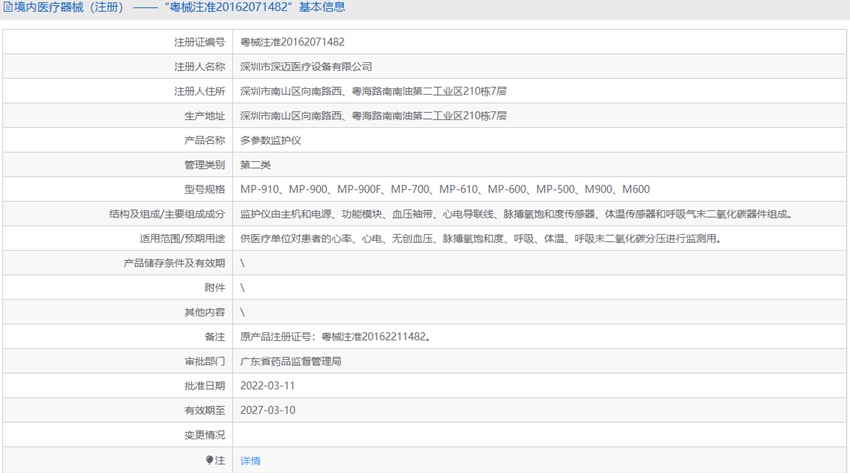Viewport: 850px width, 473px height.
Task: Select registration number 粤械注准20162071482 in the 注册证编号 row
Action: point(292,42)
